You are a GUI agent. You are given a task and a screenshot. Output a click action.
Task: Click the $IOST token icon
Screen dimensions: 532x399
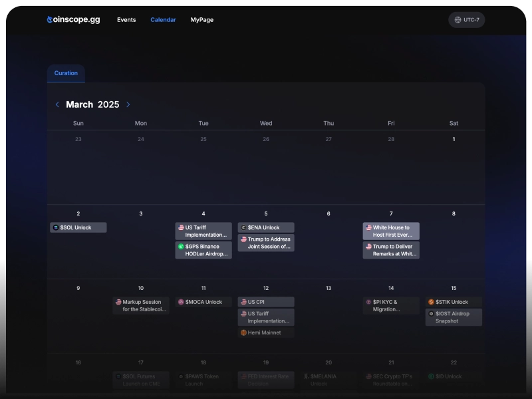(x=431, y=314)
